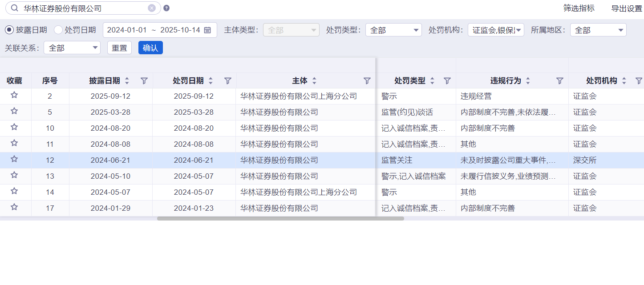Viewport: 644px width, 285px height.
Task: Click the 确认 button
Action: 150,48
